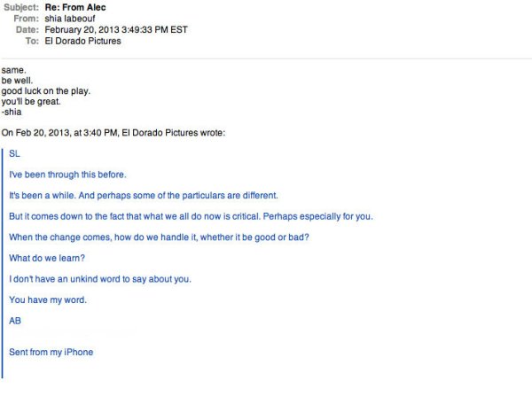This screenshot has height=412, width=532.
Task: Click the blue vertical quote bar
Action: coord(3,263)
